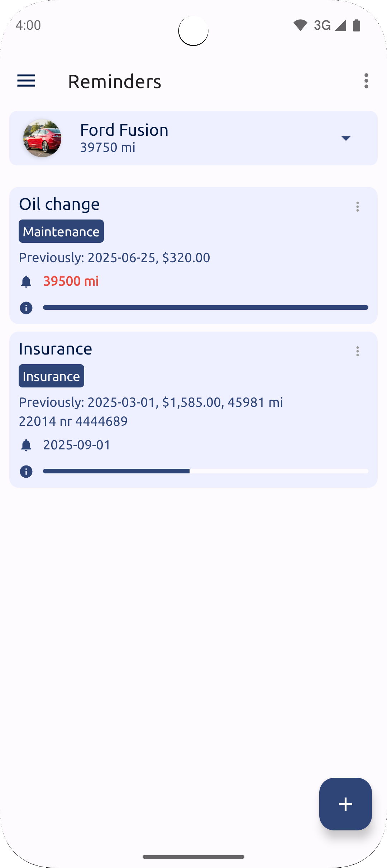Open the Oil change reminder title
Image resolution: width=387 pixels, height=868 pixels.
pos(59,204)
